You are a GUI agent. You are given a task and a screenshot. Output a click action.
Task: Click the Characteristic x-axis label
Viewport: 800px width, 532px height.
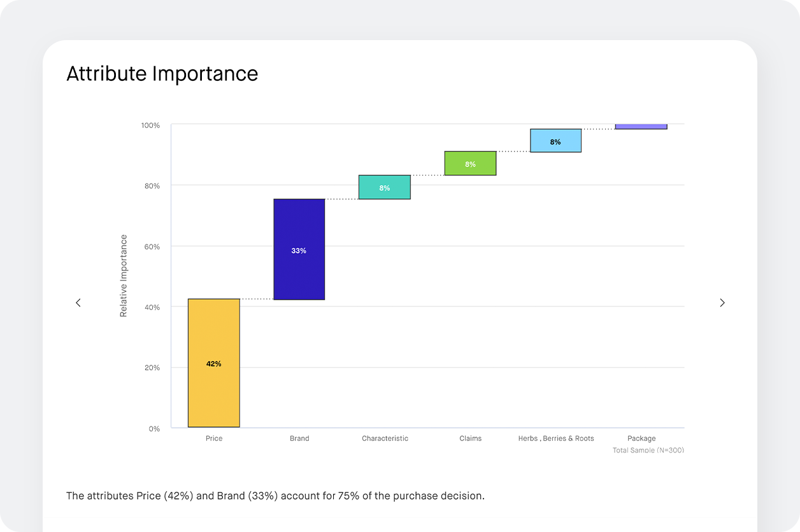[x=385, y=438]
